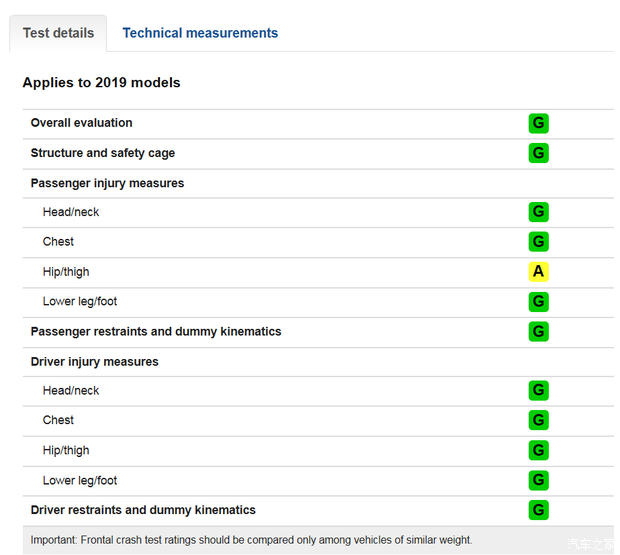This screenshot has height=555, width=620.
Task: Click the Driver injury measures heading
Action: tap(94, 362)
